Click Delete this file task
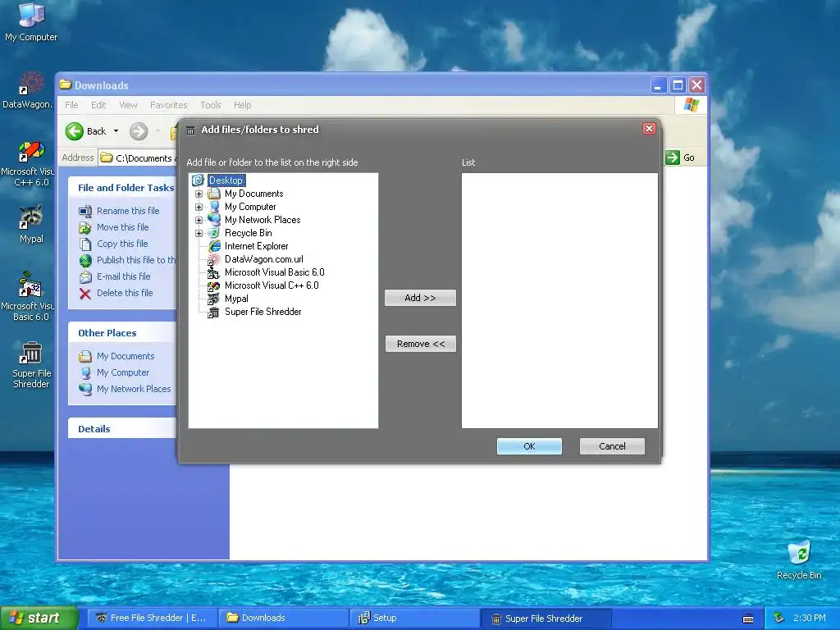The width and height of the screenshot is (840, 630). (125, 293)
